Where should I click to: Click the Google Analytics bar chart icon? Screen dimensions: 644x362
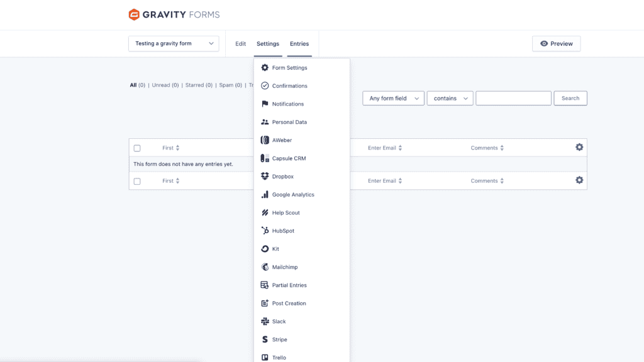point(265,195)
